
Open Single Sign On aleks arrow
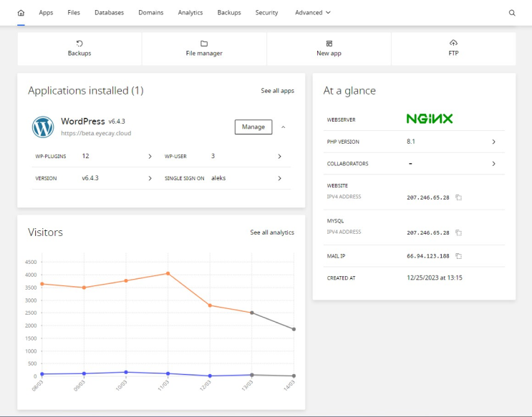point(279,178)
